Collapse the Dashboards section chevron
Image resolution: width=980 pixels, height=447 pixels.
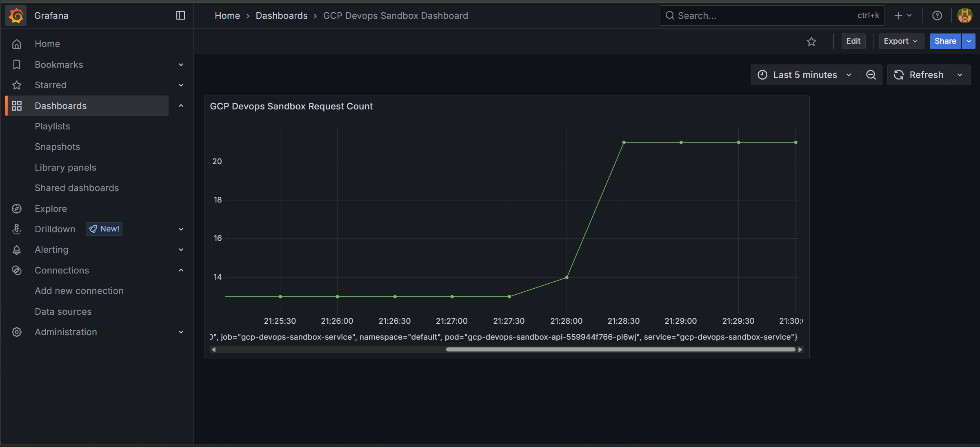(x=181, y=106)
